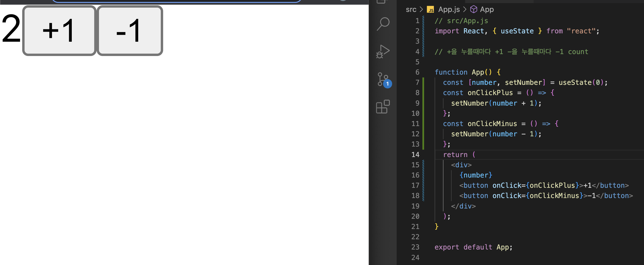The image size is (644, 265).
Task: Click line number 24 in the gutter
Action: point(415,257)
